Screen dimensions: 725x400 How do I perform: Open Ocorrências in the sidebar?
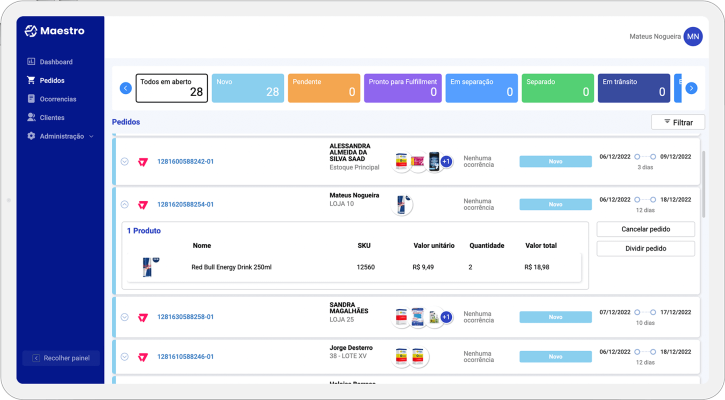click(57, 99)
